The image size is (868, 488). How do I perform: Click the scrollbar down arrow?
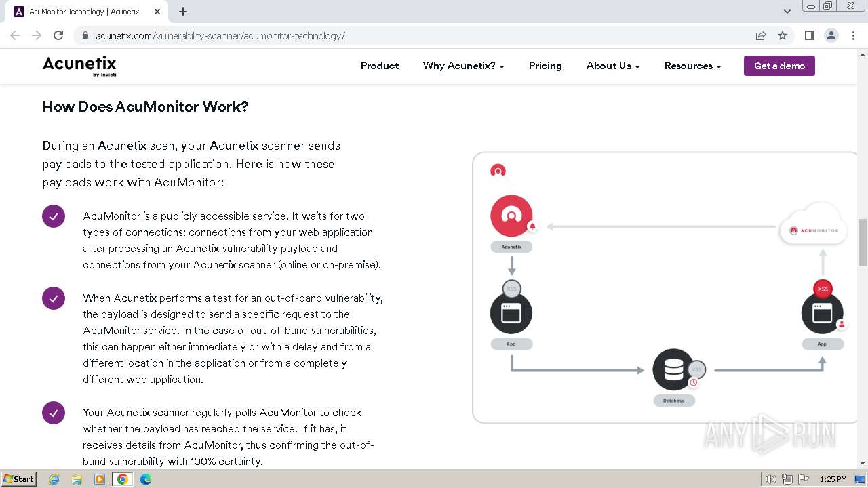click(x=863, y=463)
